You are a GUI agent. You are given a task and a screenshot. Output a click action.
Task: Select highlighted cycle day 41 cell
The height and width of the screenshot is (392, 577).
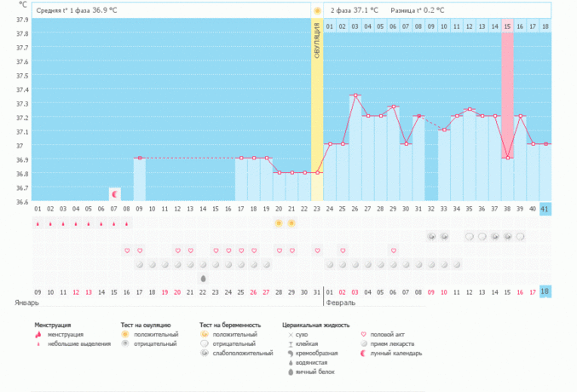tap(545, 209)
